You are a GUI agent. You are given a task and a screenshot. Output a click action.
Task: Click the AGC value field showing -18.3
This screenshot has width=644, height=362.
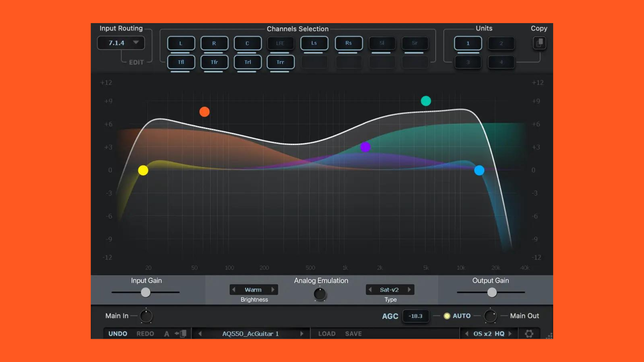tap(416, 316)
